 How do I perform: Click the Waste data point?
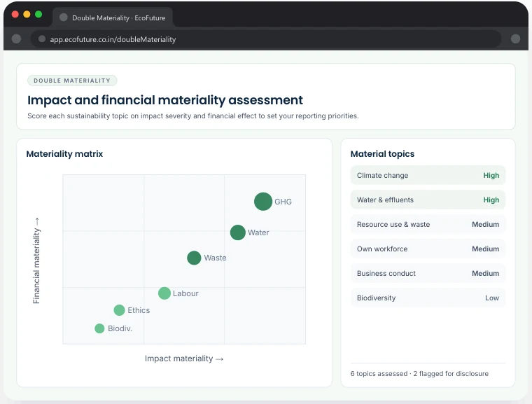click(194, 258)
